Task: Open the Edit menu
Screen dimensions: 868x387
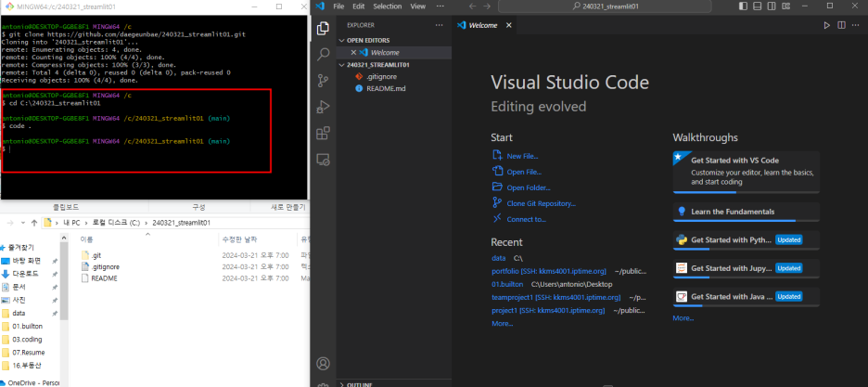Action: pos(359,6)
